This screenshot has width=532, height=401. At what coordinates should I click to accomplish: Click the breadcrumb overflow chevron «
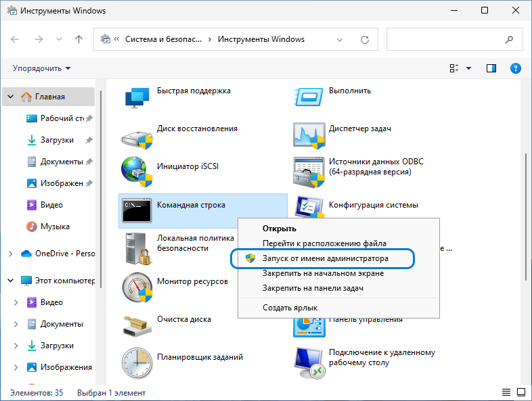(x=116, y=39)
